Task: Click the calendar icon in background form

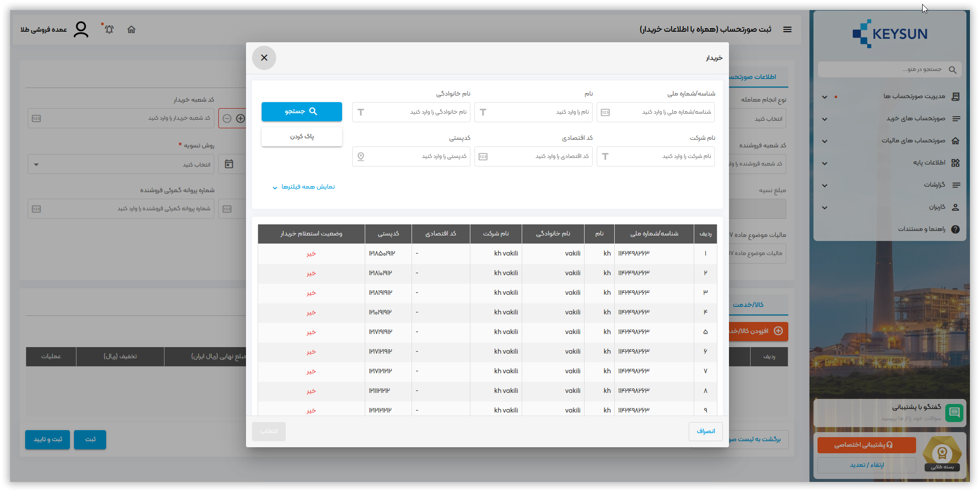Action: point(229,164)
